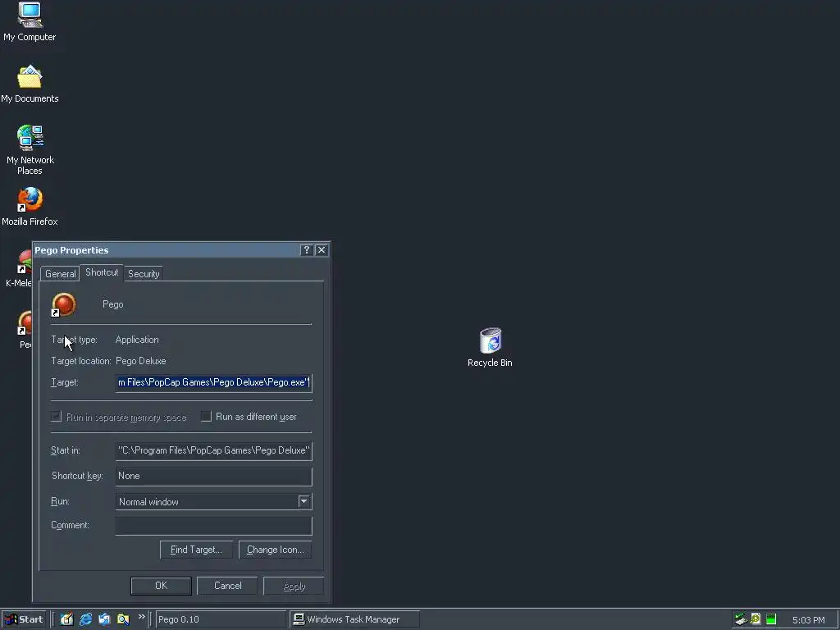Click the Target path input field
Image resolution: width=840 pixels, height=630 pixels.
click(214, 382)
